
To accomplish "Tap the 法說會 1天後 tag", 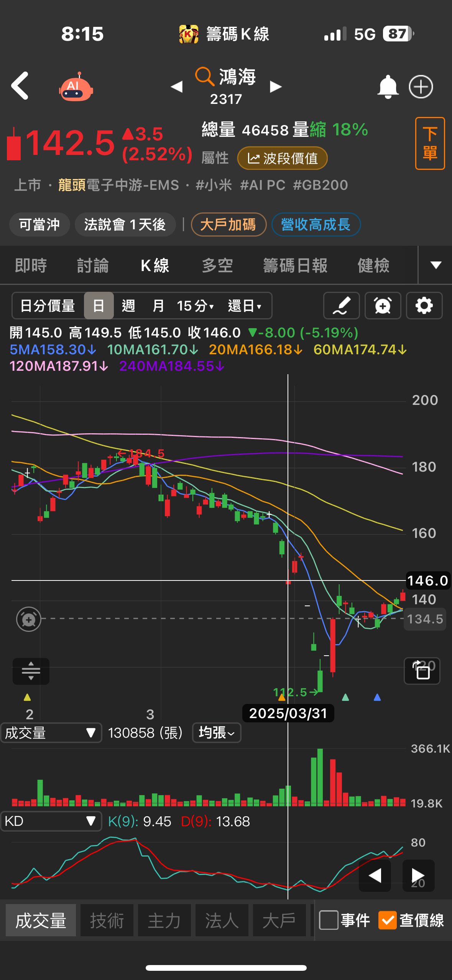I will [x=125, y=224].
